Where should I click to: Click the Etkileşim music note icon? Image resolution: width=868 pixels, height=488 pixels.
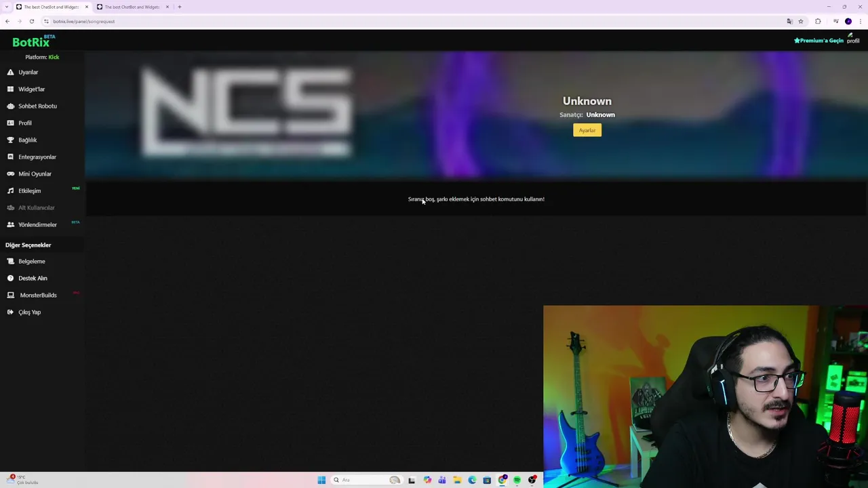tap(10, 190)
